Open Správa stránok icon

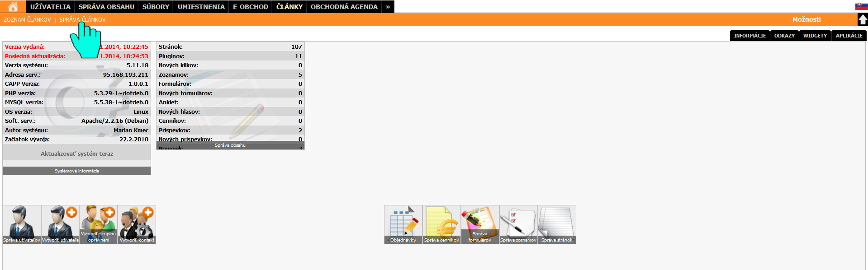coord(557,224)
